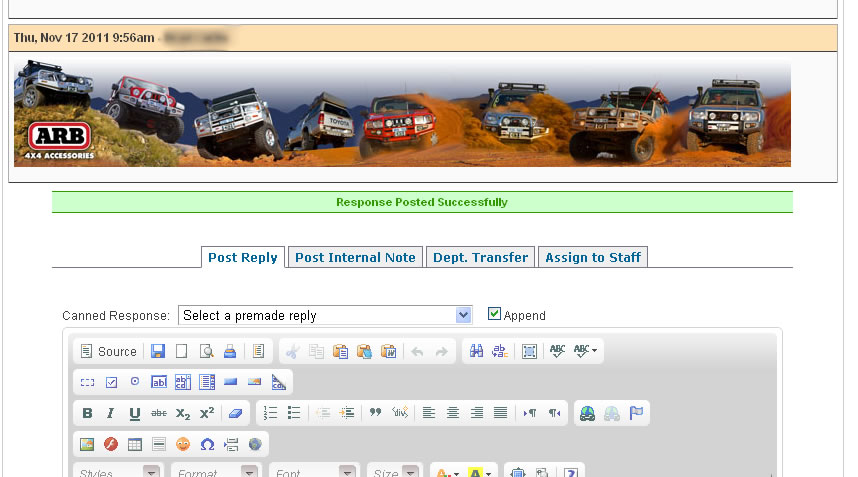The height and width of the screenshot is (477, 858).
Task: Click the Select All icon
Action: click(529, 351)
